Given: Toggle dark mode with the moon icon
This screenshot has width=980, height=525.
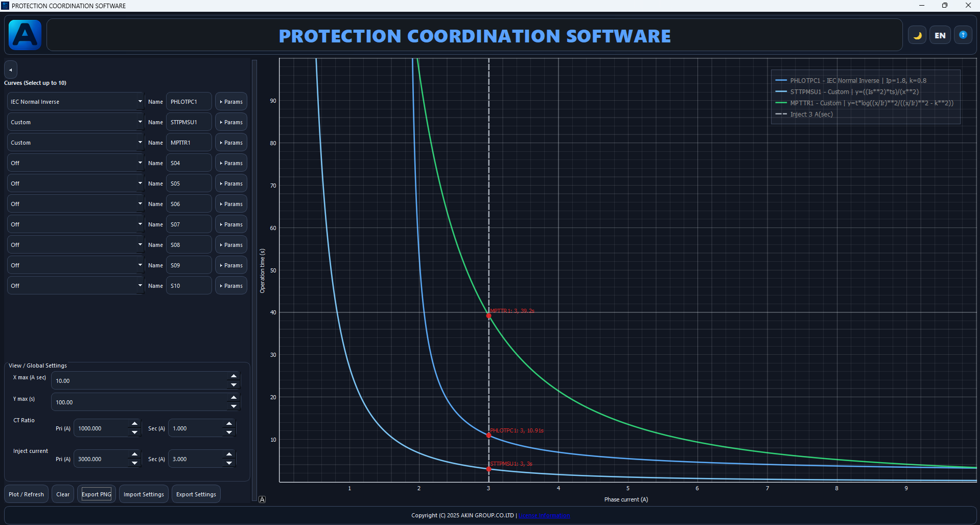Looking at the screenshot, I should [x=917, y=35].
